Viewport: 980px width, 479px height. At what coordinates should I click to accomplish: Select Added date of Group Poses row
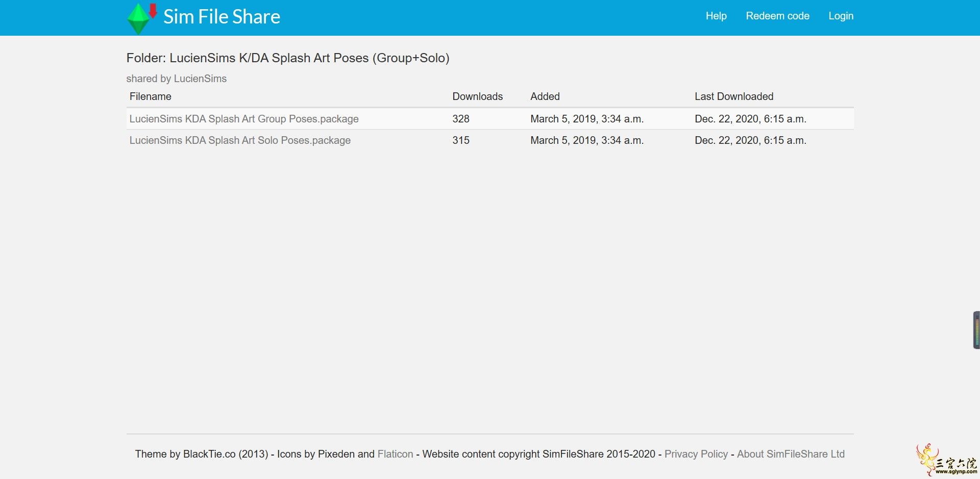pos(587,119)
